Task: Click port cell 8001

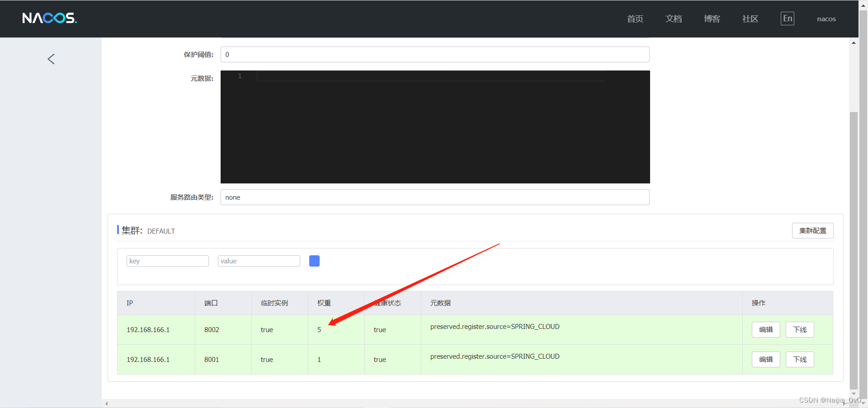Action: point(212,360)
